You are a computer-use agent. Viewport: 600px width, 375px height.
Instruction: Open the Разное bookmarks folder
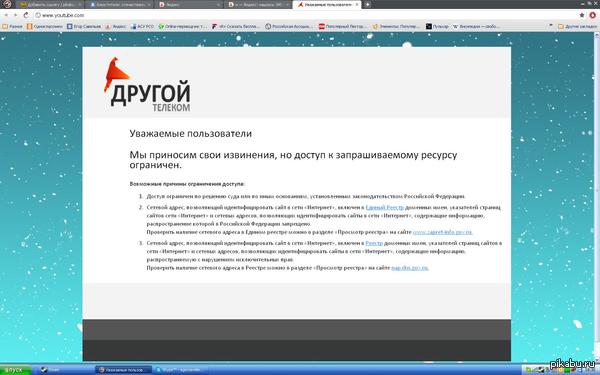[13, 26]
